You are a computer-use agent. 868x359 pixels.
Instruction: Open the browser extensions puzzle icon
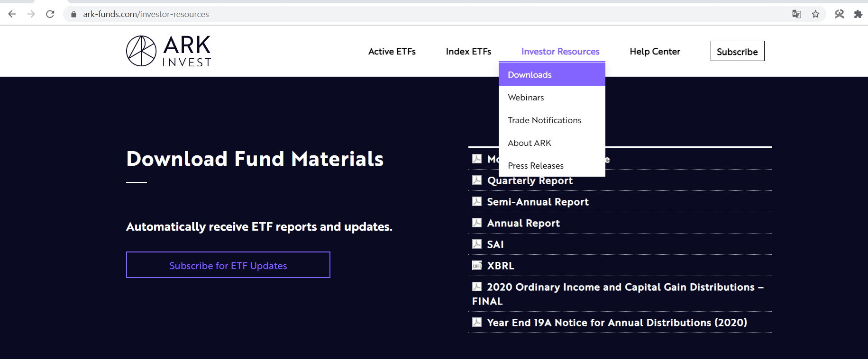click(x=858, y=14)
